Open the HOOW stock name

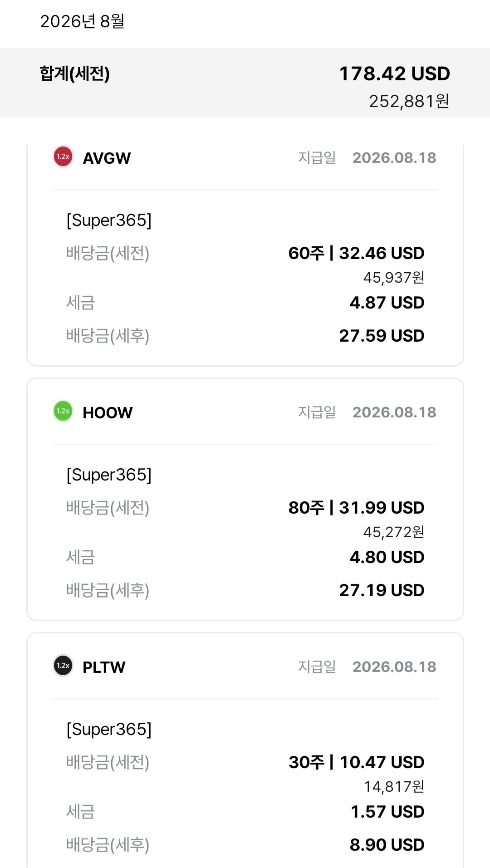point(108,412)
